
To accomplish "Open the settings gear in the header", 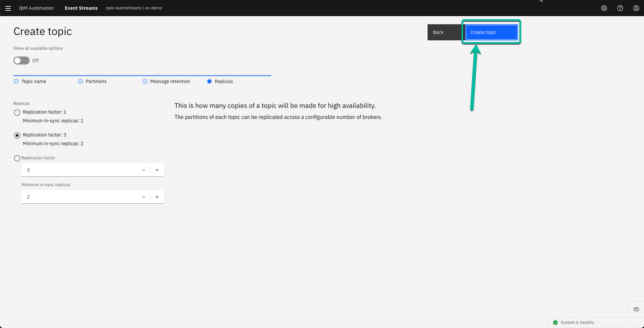I will click(x=604, y=8).
